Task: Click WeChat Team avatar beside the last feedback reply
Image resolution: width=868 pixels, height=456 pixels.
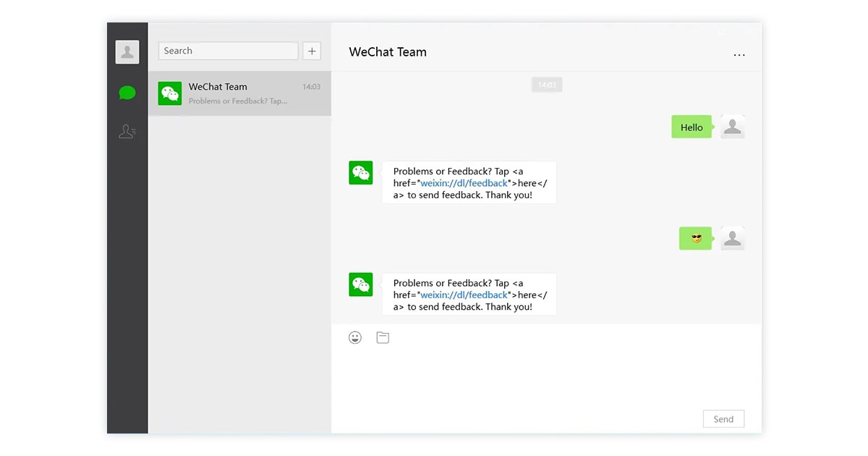Action: (361, 284)
